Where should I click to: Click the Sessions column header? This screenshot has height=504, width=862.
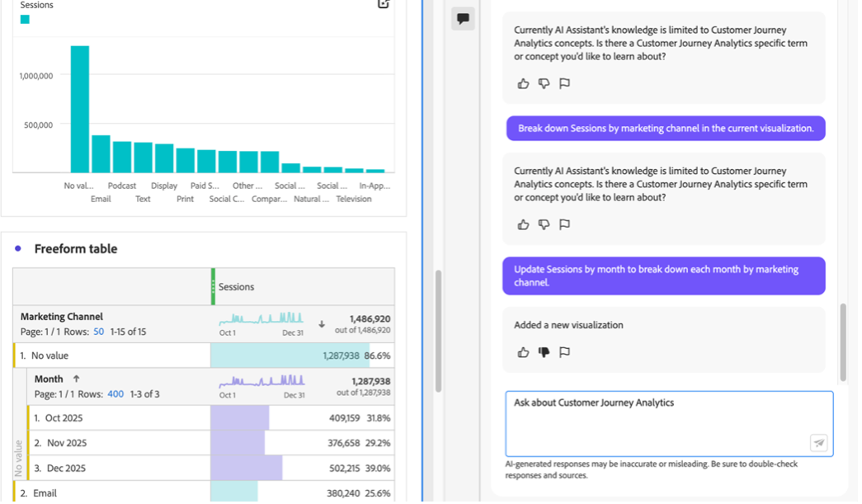tap(237, 287)
